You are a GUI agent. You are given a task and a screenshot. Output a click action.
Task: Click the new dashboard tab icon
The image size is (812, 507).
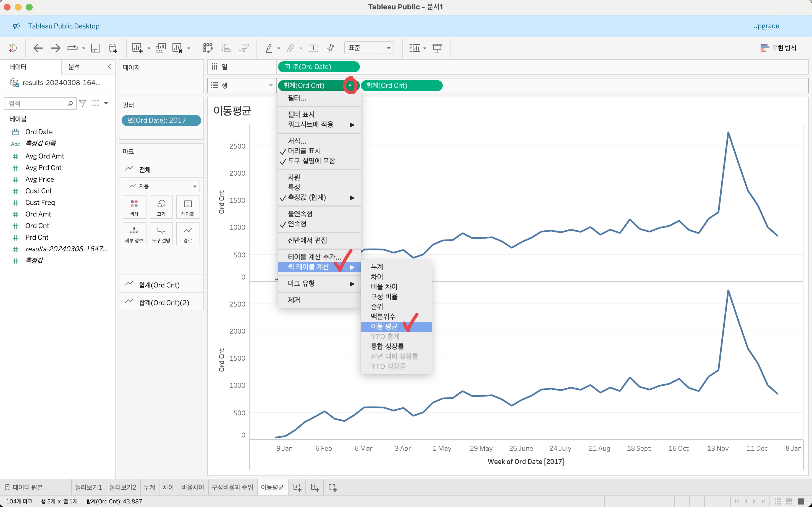[x=315, y=487]
